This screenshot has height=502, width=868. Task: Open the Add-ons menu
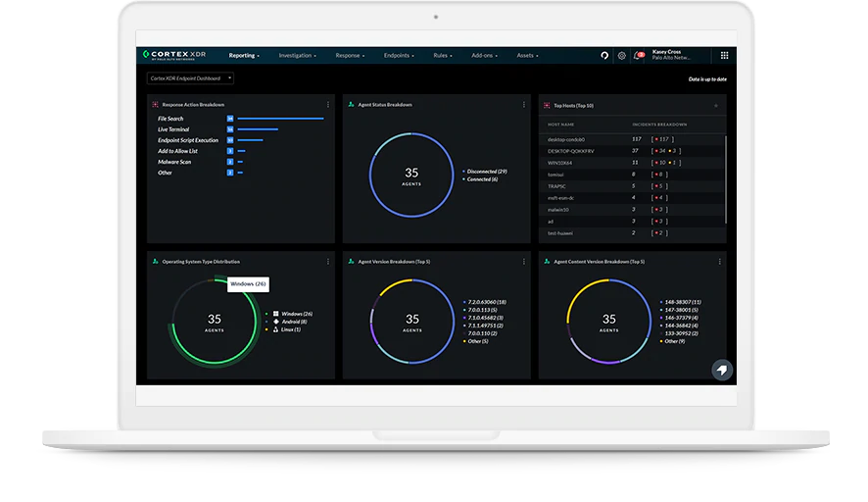click(484, 56)
